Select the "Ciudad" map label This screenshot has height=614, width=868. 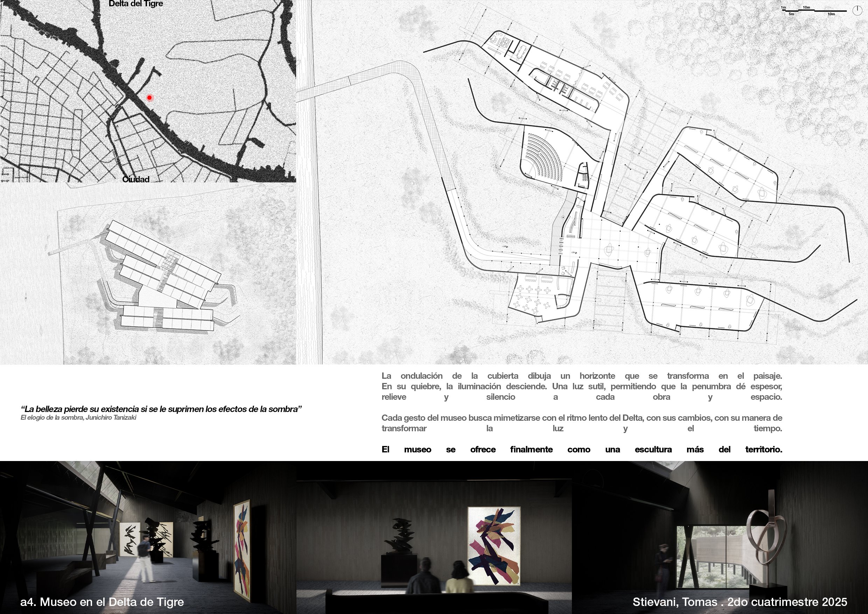tap(136, 179)
